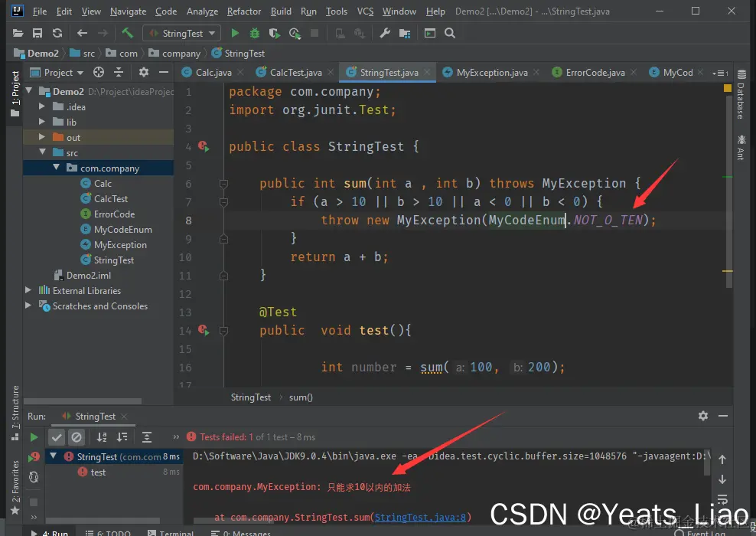Search everywhere with magnifier icon
Image resolution: width=756 pixels, height=536 pixels.
click(450, 33)
